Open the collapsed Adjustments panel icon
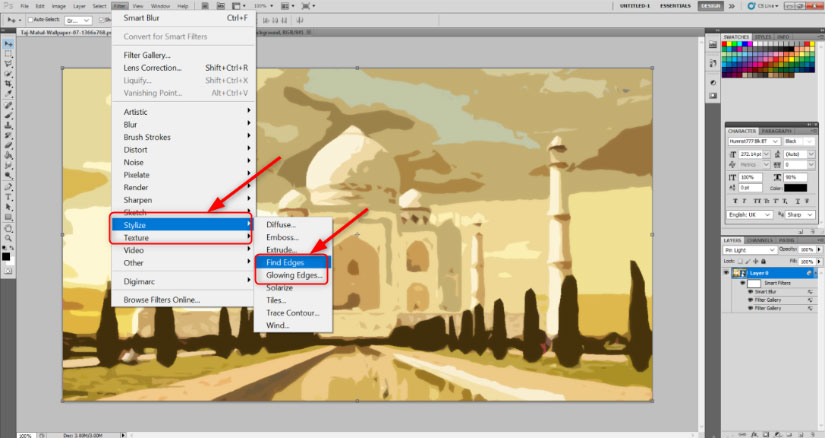 coord(713,83)
